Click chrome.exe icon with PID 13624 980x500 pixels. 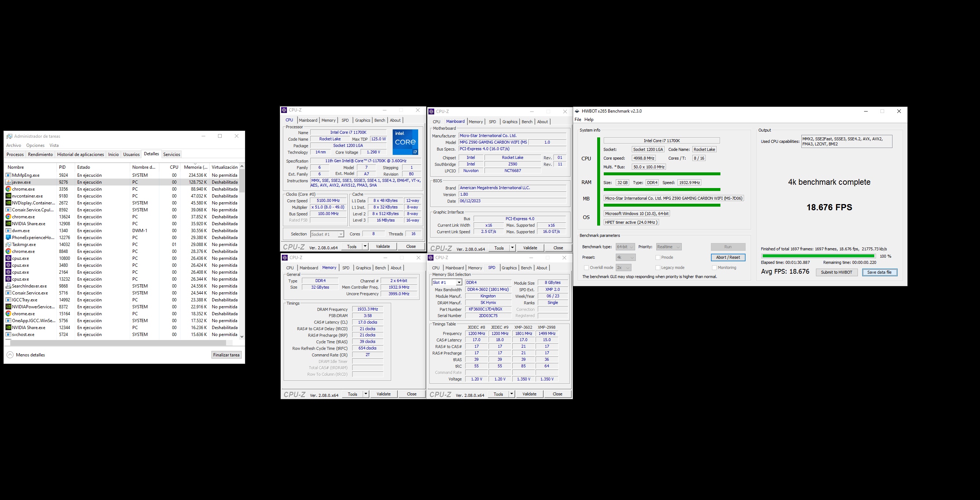8,217
